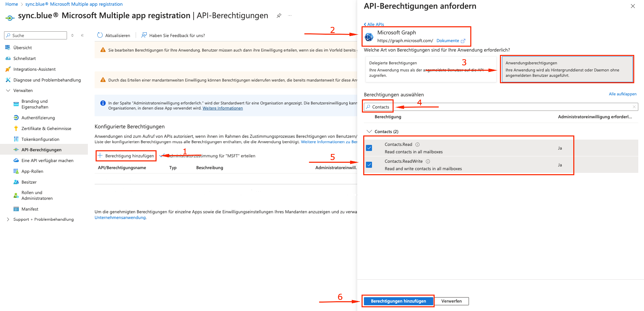Click into the Contacts permission search field
Screen dimensions: 644x311
pyautogui.click(x=501, y=107)
